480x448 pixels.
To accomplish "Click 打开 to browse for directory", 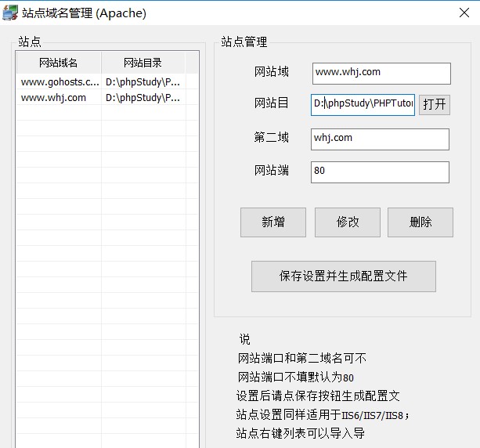I will click(435, 105).
